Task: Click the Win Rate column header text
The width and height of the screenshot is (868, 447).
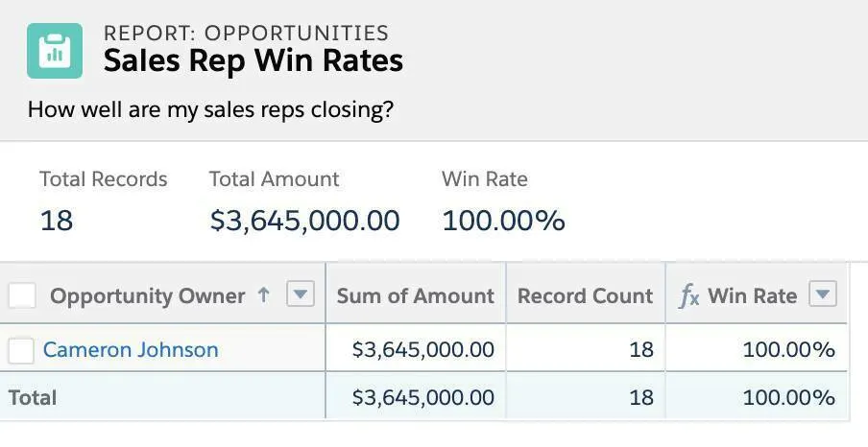Action: [752, 296]
